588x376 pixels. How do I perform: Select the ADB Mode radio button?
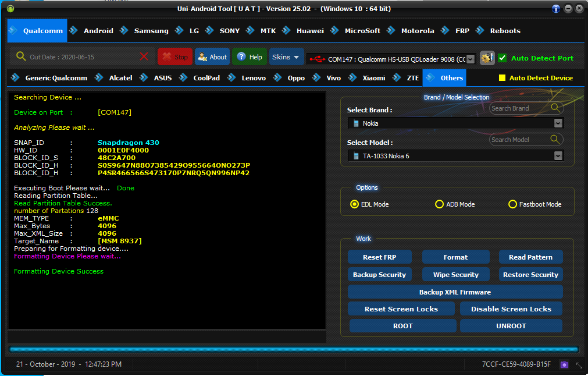coord(439,204)
